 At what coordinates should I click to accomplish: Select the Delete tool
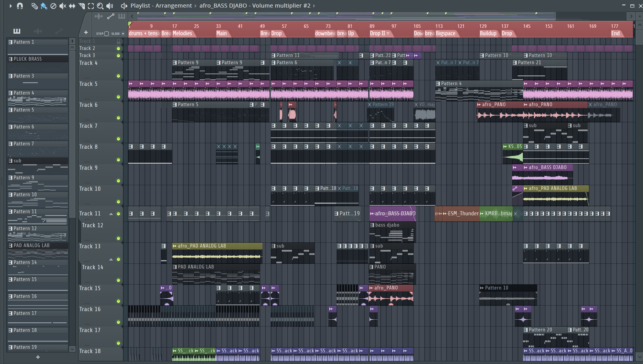pyautogui.click(x=53, y=6)
